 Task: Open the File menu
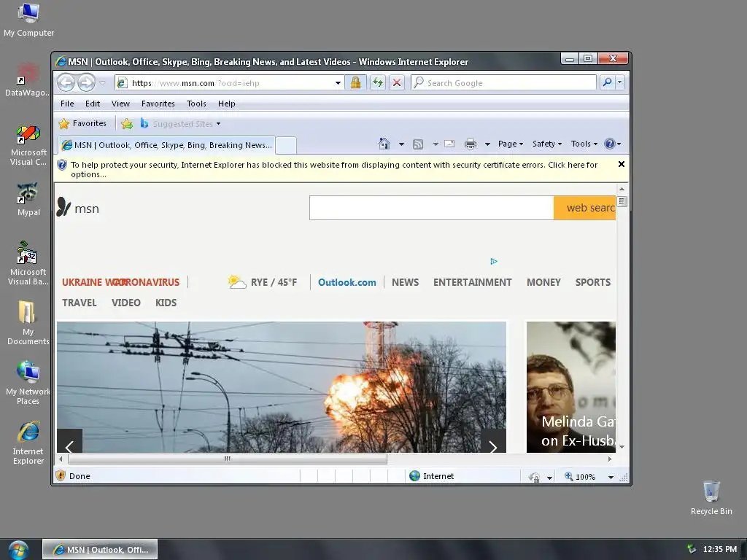pos(67,104)
